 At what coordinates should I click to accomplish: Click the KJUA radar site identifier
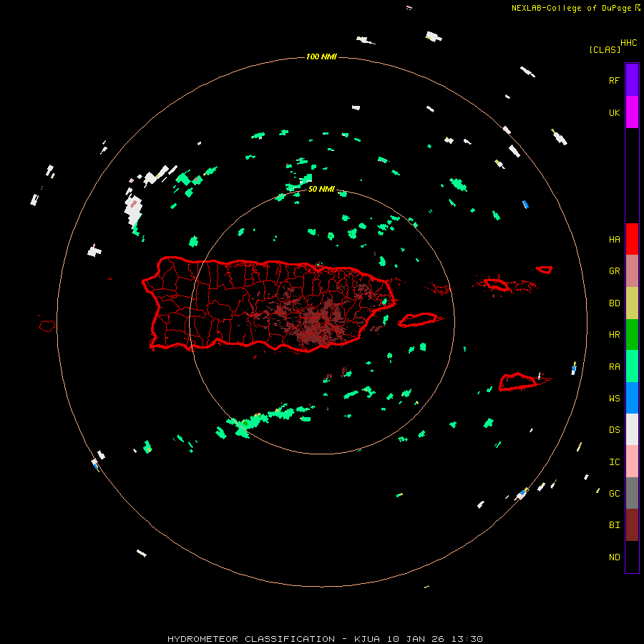tap(367, 639)
